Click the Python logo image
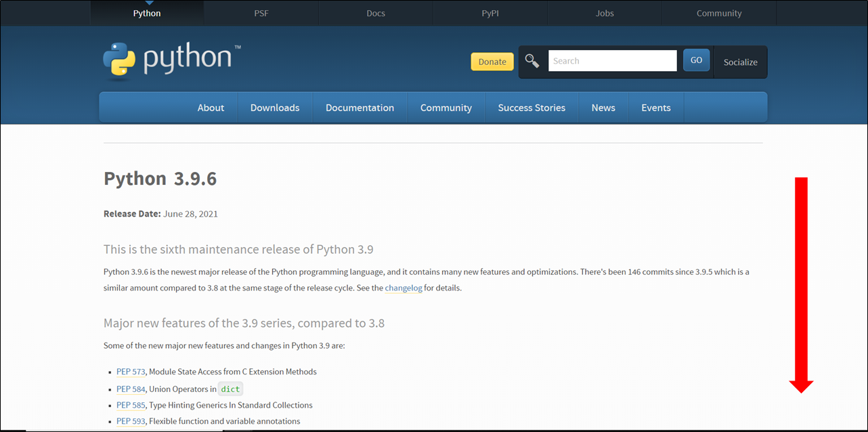 pyautogui.click(x=172, y=60)
